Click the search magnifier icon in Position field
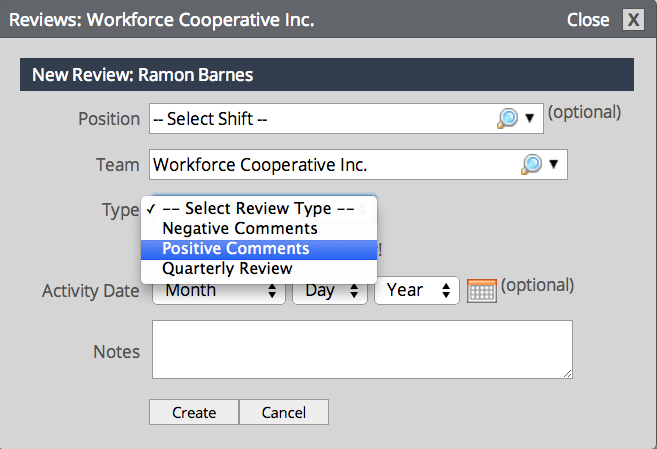The height and width of the screenshot is (449, 657). click(x=507, y=119)
